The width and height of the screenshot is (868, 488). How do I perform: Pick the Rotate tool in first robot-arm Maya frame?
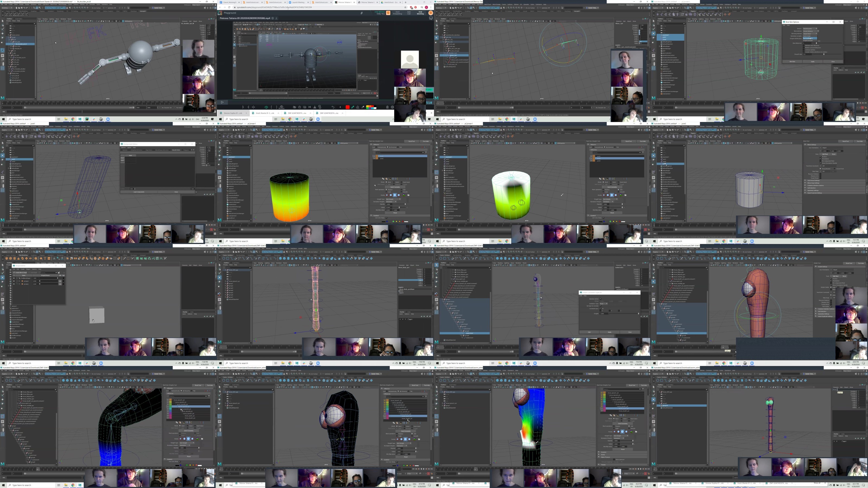[x=2, y=38]
